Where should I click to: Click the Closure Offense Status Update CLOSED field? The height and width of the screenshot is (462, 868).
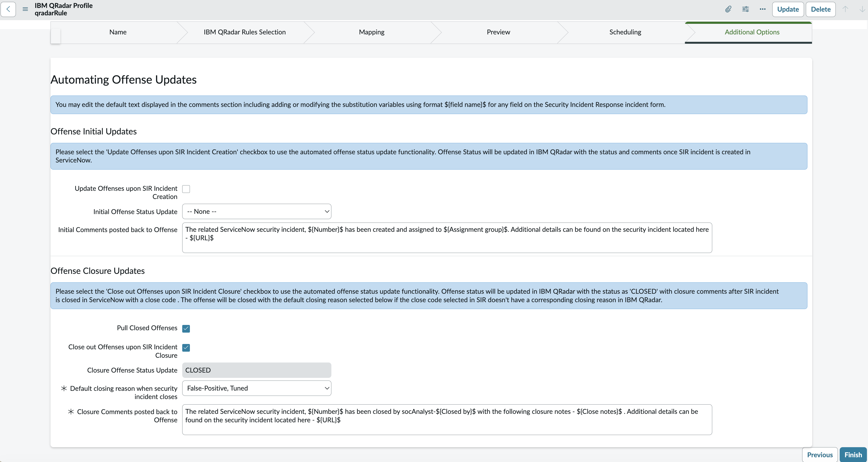[x=257, y=370]
